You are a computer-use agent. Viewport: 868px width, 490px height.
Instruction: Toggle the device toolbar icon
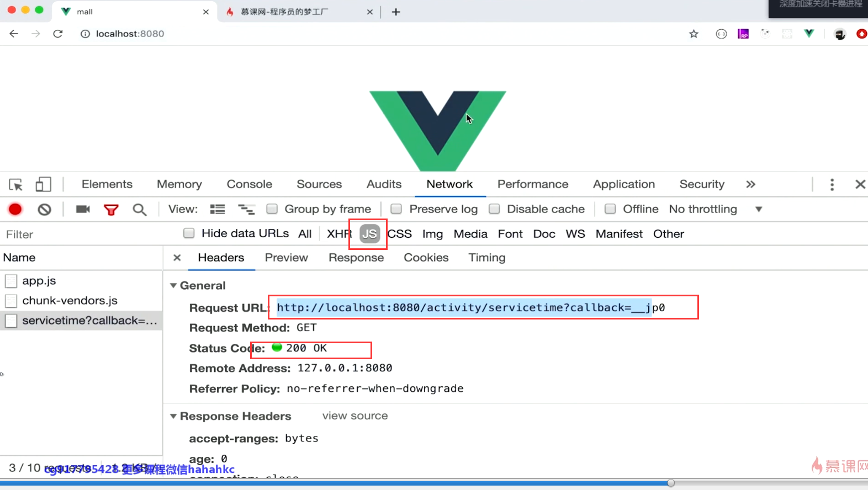click(43, 184)
